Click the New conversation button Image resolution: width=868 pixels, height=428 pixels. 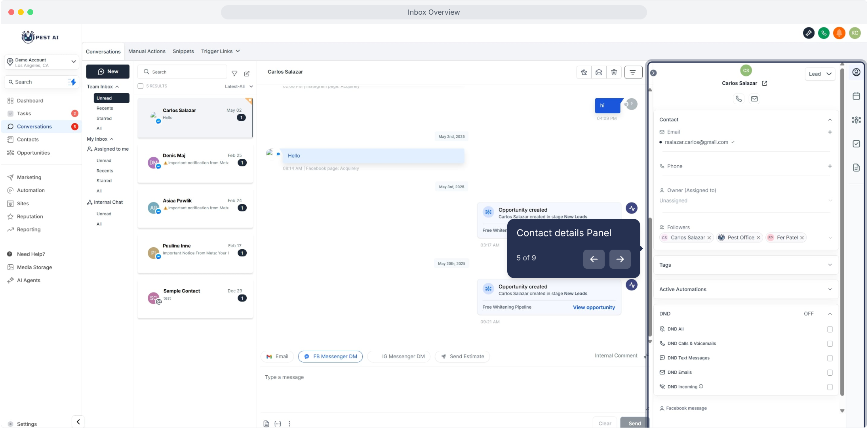coord(108,72)
